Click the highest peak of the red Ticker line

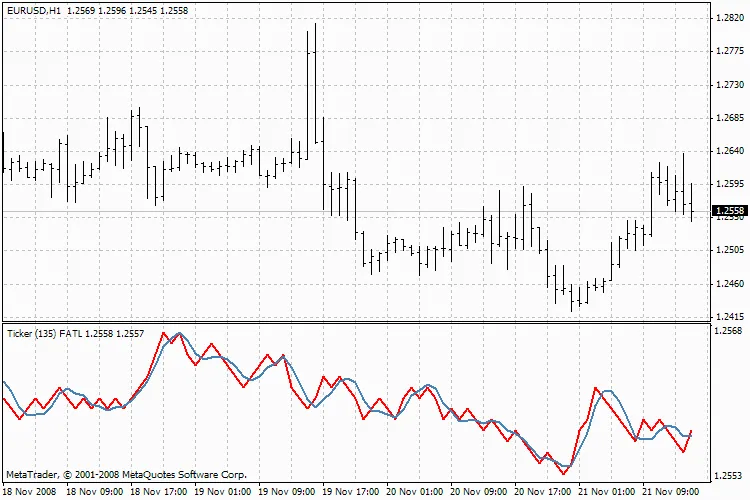coord(163,332)
